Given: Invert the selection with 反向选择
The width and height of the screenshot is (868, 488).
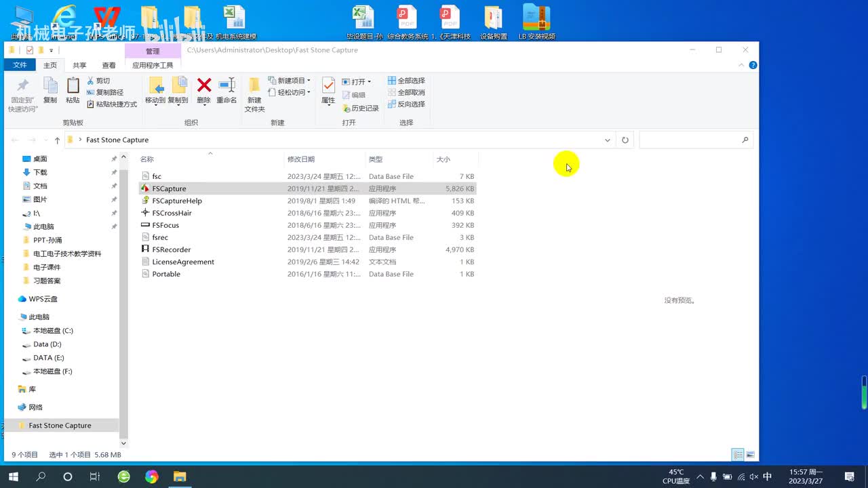Looking at the screenshot, I should click(406, 104).
